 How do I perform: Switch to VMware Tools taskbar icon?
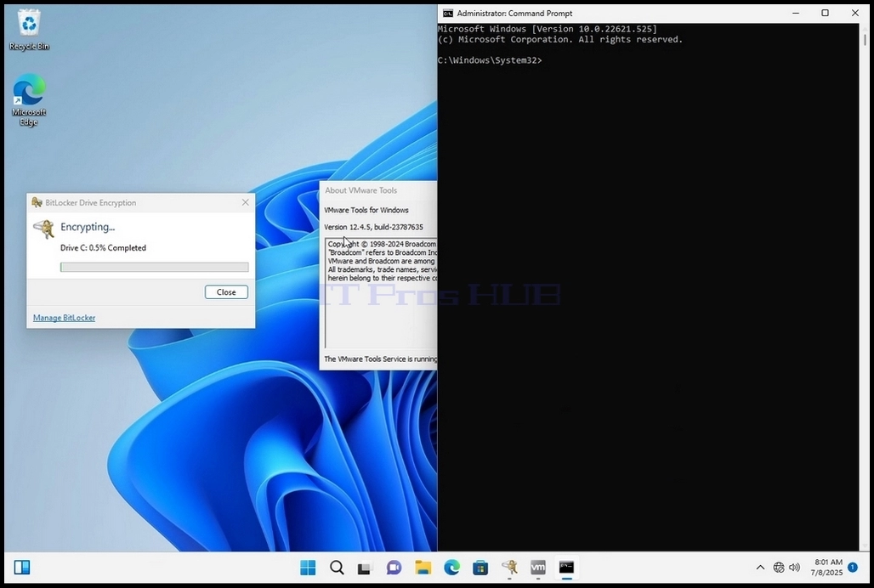tap(538, 568)
